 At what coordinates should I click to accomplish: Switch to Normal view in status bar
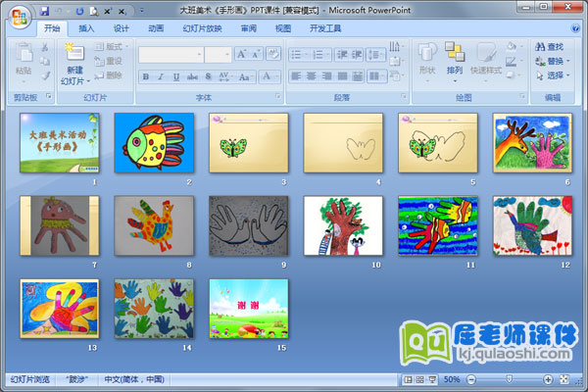(x=409, y=379)
